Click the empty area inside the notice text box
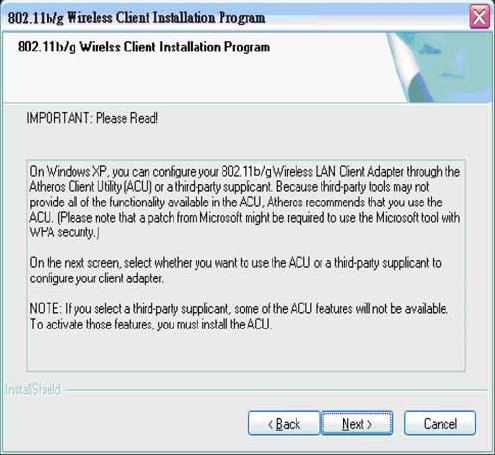495x455 pixels. 246,352
